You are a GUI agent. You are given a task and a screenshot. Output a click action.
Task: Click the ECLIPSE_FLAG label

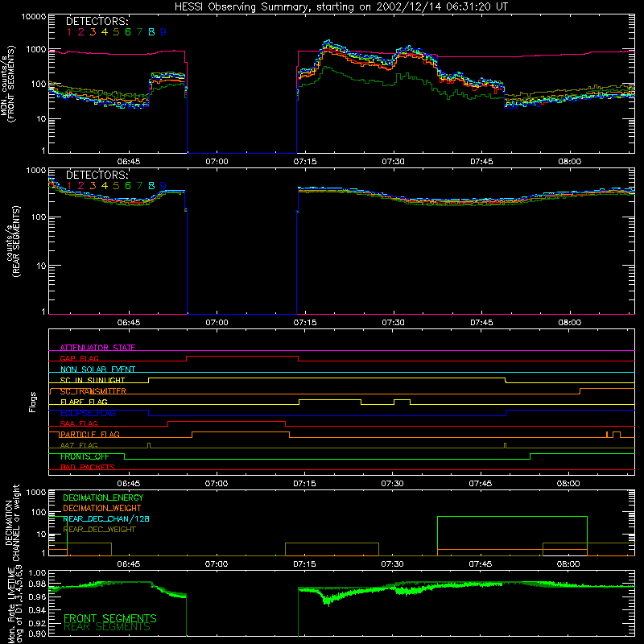point(88,413)
